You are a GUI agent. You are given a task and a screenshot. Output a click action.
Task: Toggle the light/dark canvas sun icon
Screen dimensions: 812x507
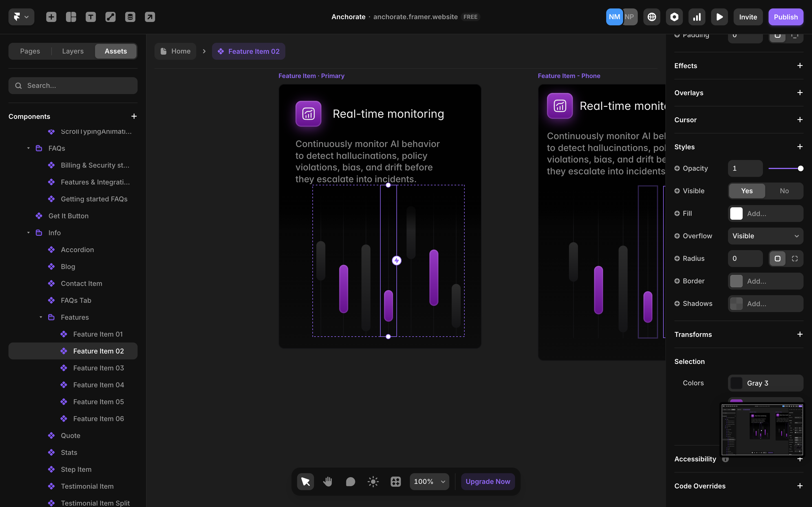[373, 482]
